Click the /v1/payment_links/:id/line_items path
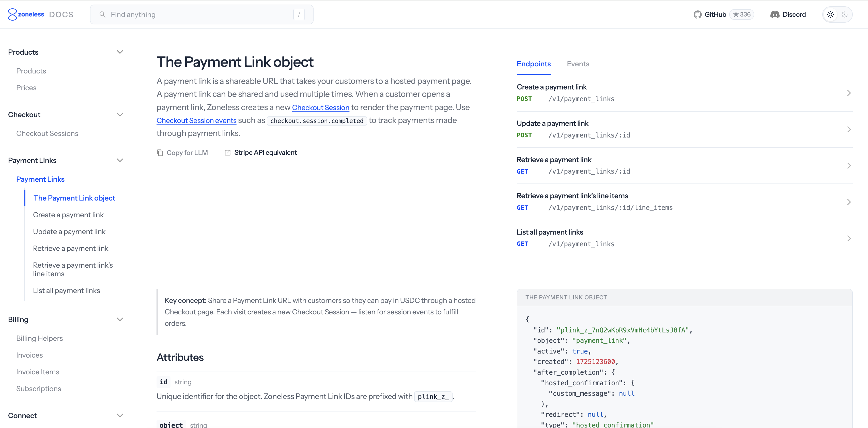Image resolution: width=868 pixels, height=428 pixels. point(610,208)
